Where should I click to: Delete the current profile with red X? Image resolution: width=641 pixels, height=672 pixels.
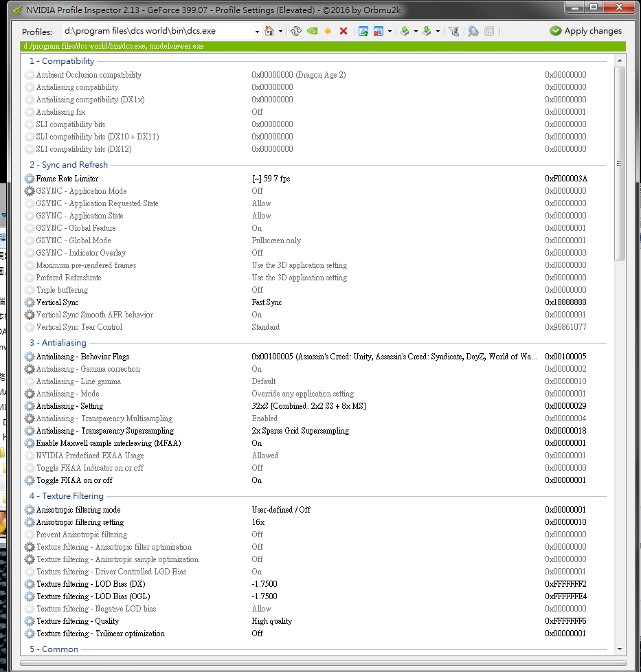344,31
